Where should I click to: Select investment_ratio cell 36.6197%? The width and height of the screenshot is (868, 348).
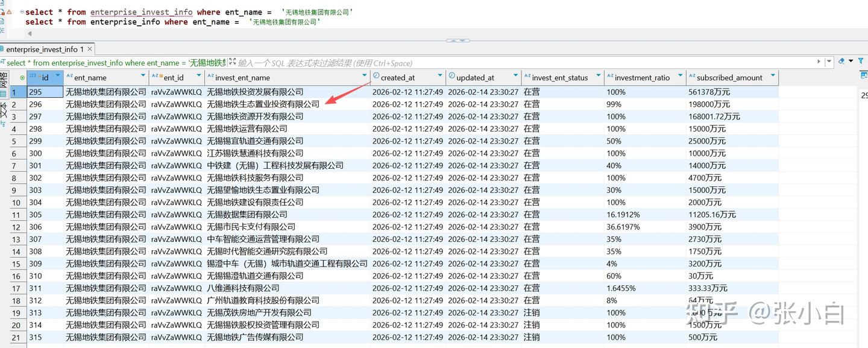click(646, 227)
